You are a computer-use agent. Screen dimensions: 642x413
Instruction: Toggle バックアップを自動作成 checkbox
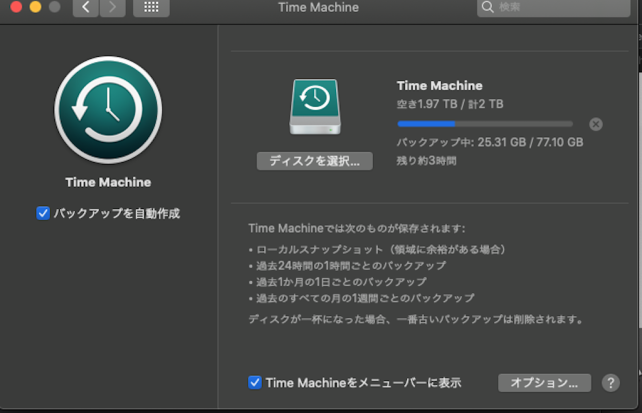43,213
